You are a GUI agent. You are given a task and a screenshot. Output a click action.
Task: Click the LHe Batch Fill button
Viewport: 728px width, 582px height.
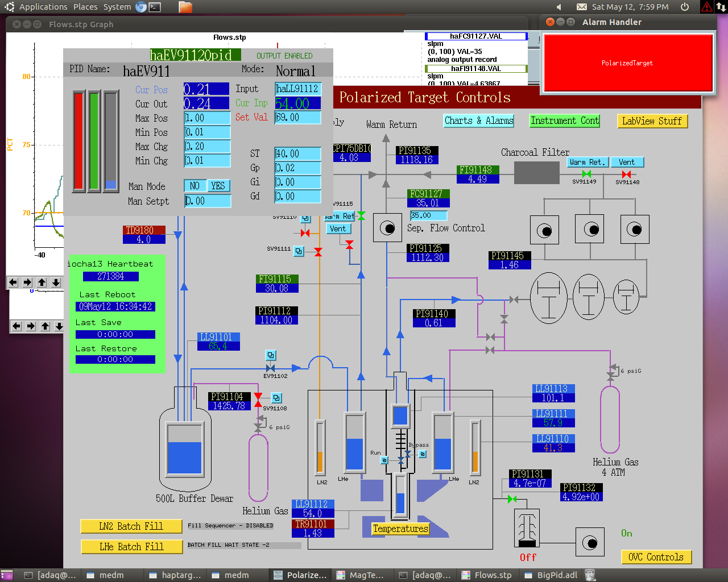click(131, 547)
